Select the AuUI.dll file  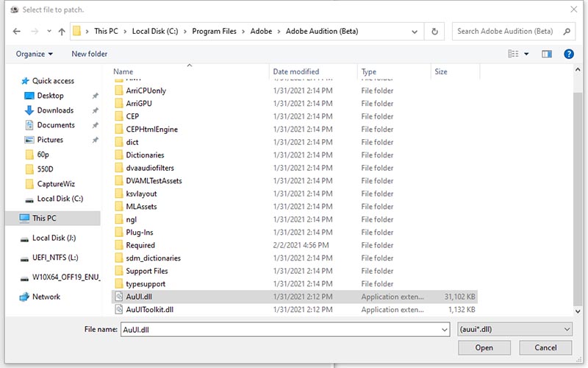[x=295, y=297]
